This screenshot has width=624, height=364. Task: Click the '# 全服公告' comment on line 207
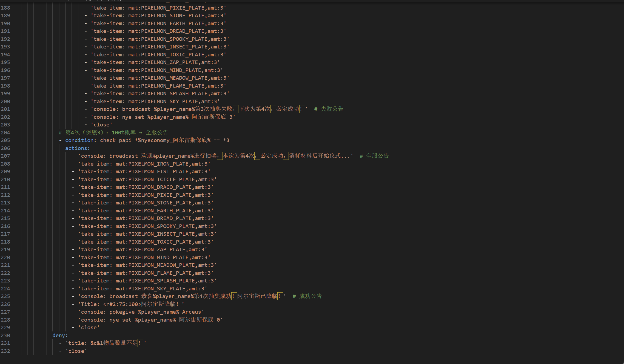click(374, 156)
